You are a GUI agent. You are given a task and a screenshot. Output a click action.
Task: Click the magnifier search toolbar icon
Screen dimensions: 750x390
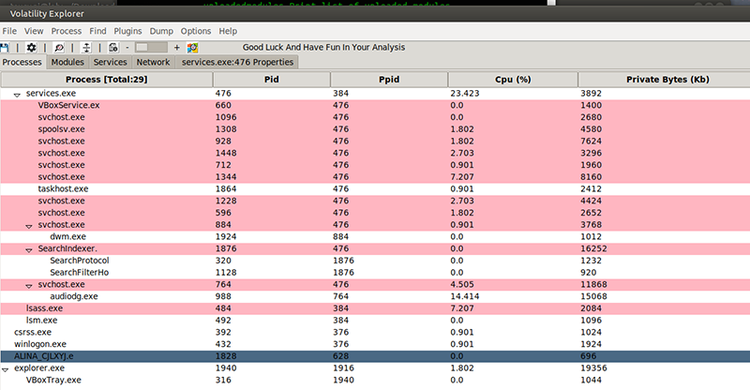[x=59, y=47]
